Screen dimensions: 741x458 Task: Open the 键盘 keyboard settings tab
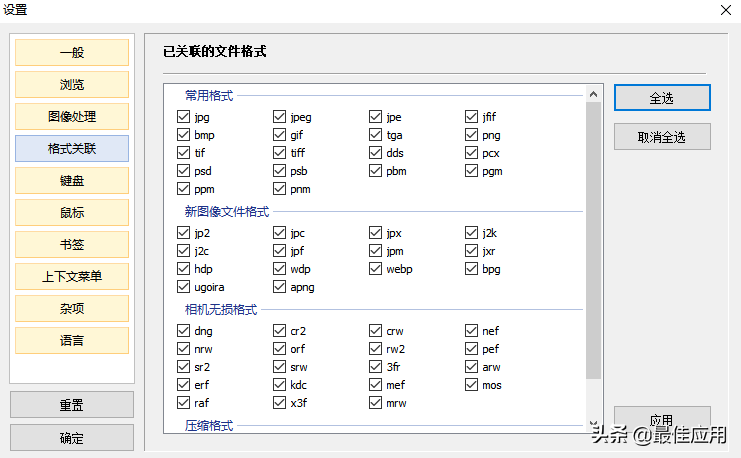72,181
